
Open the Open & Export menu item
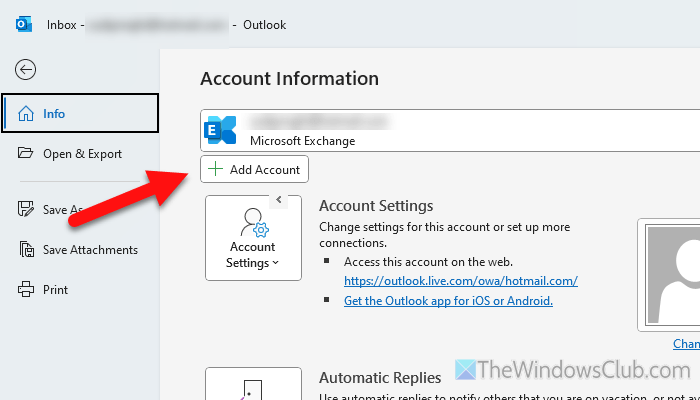click(x=82, y=154)
